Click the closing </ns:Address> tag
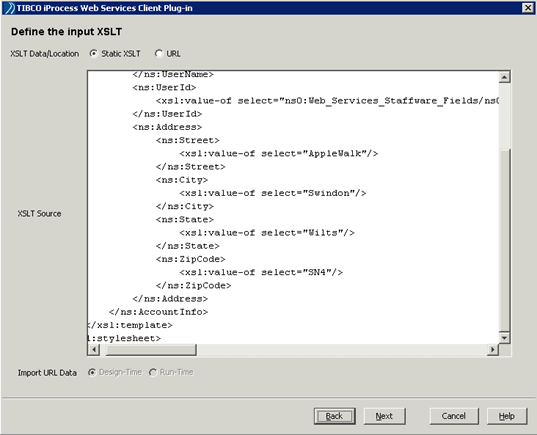The image size is (537, 435). coord(170,299)
